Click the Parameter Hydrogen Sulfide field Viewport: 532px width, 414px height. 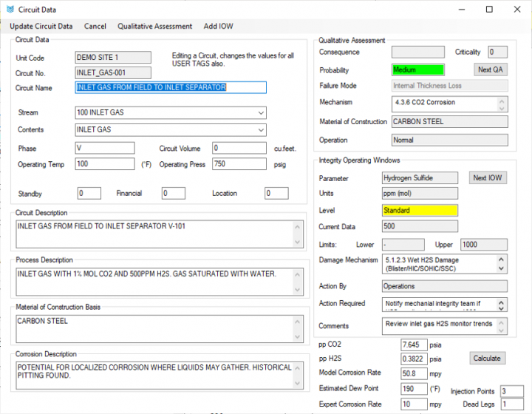point(420,178)
